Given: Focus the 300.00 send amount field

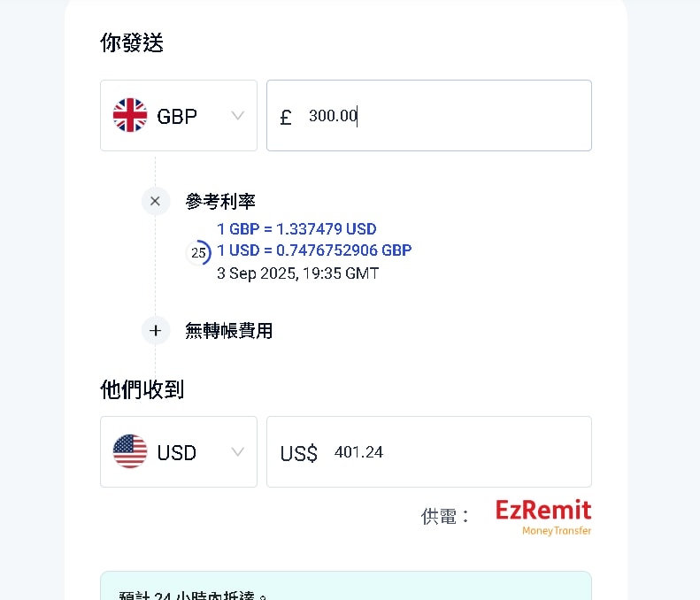Looking at the screenshot, I should tap(442, 116).
